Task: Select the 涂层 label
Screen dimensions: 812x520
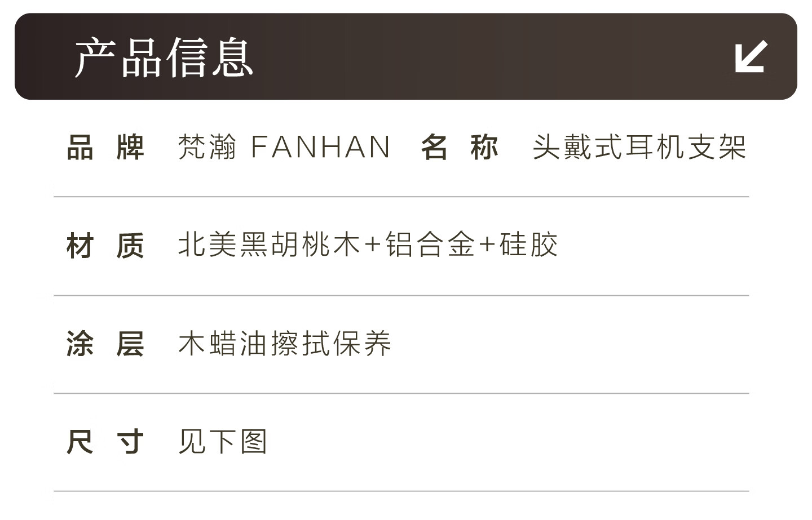Action: [105, 344]
